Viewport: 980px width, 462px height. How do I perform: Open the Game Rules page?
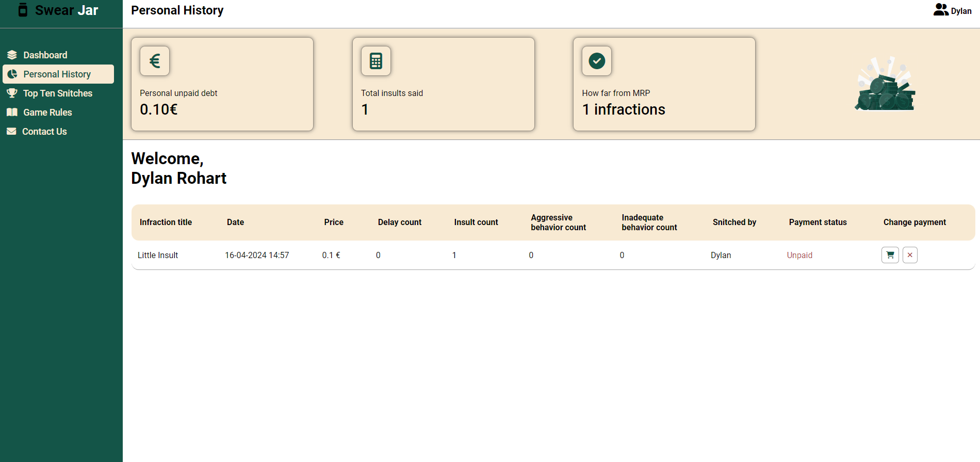tap(47, 113)
